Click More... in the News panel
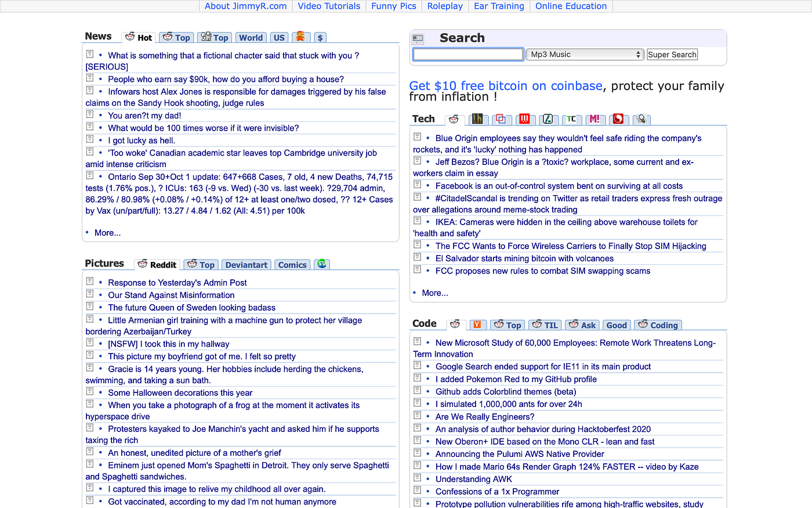Image resolution: width=812 pixels, height=508 pixels. (108, 233)
